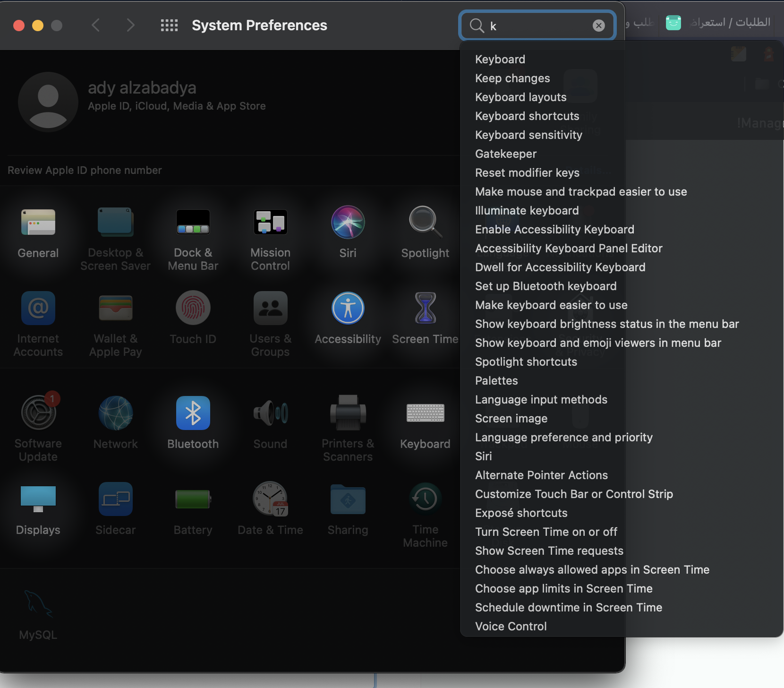Click the Show All grid button
Viewport: 784px width, 688px height.
click(x=169, y=26)
